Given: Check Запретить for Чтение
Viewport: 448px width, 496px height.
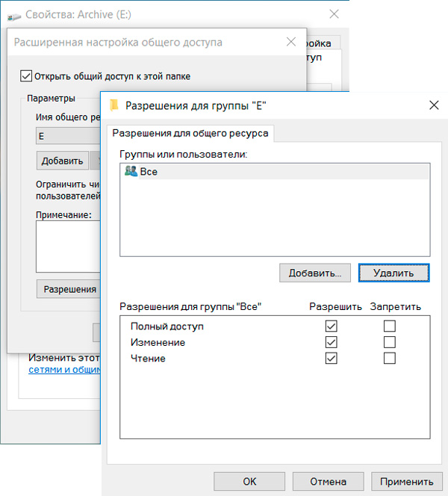Looking at the screenshot, I should (x=389, y=359).
